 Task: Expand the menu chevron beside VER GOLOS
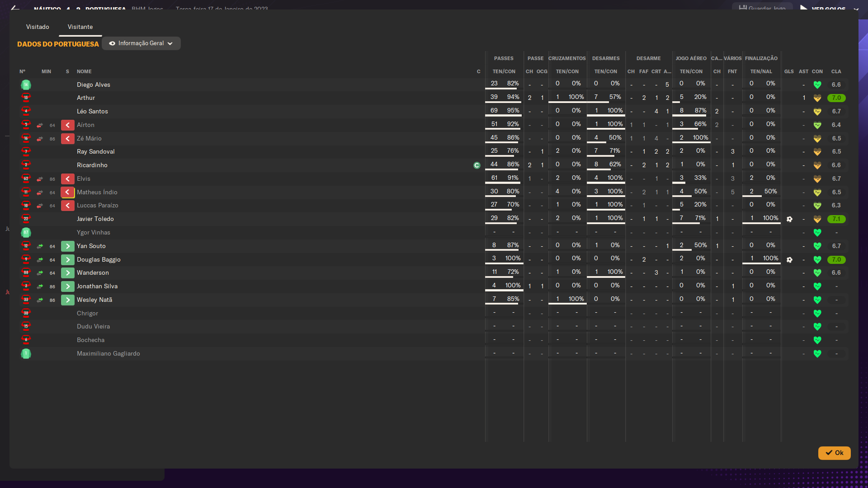[856, 9]
